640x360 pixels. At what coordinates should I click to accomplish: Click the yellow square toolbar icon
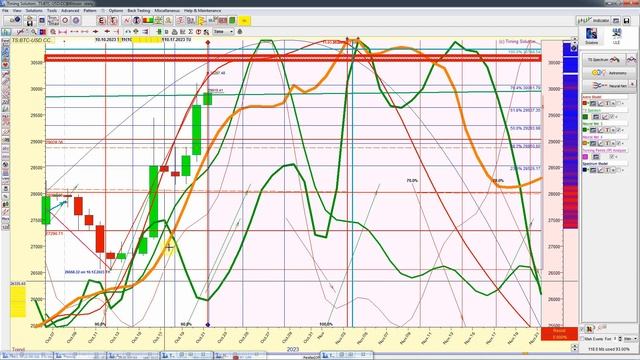point(244,20)
